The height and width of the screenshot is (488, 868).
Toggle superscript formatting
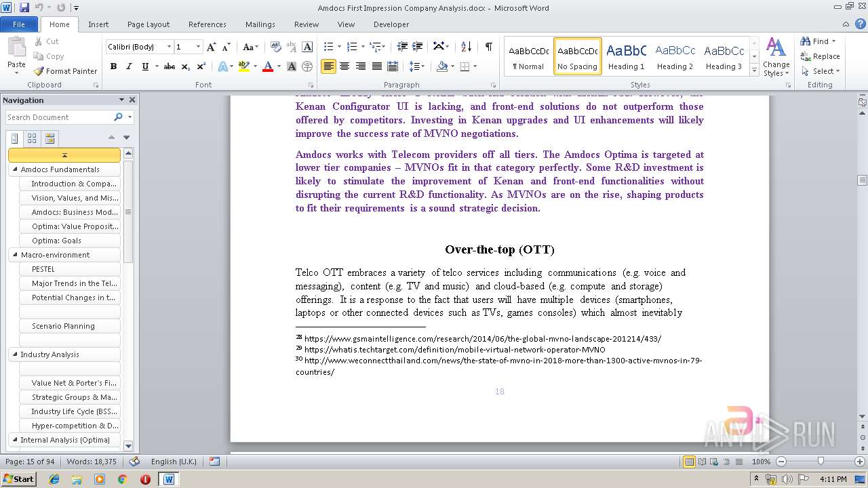pyautogui.click(x=201, y=66)
